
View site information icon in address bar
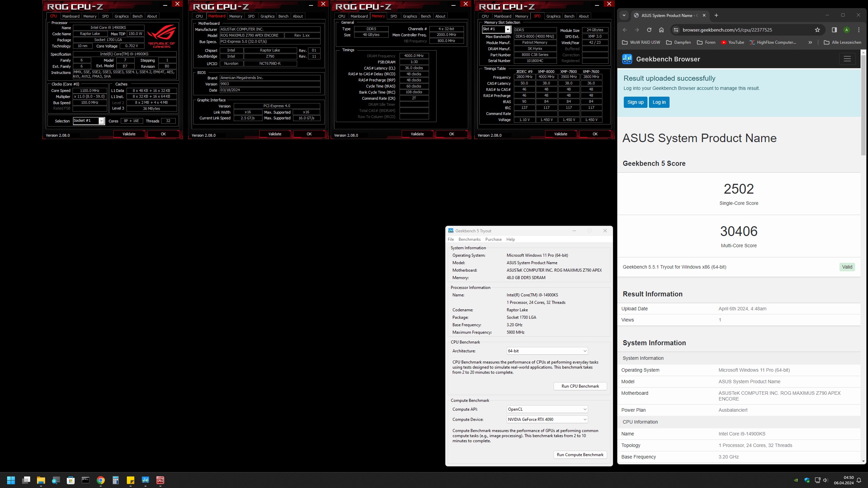coord(676,30)
